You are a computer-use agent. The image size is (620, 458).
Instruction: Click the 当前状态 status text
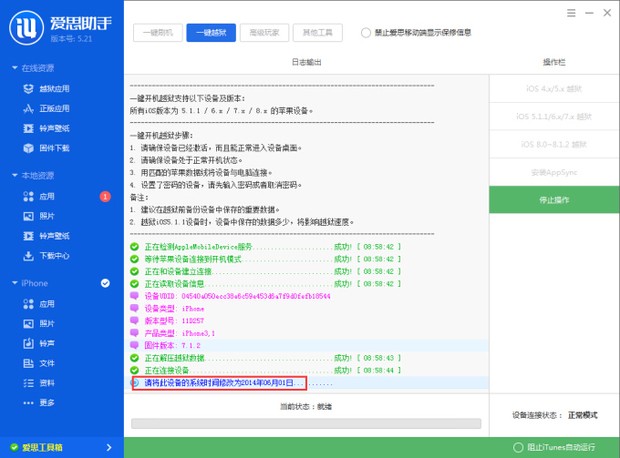pyautogui.click(x=306, y=407)
